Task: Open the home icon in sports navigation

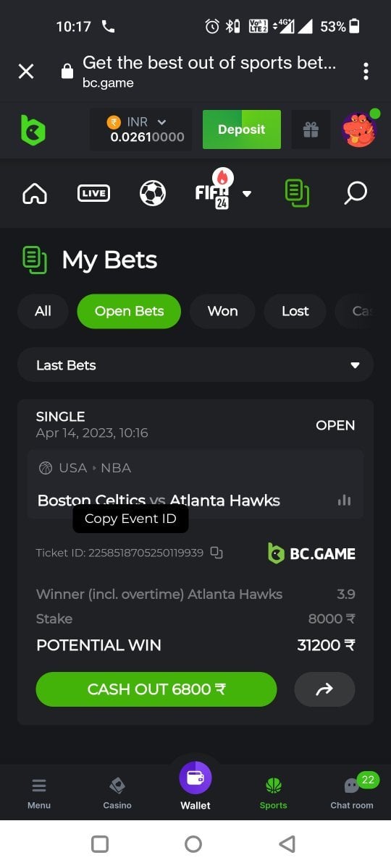Action: [x=35, y=193]
